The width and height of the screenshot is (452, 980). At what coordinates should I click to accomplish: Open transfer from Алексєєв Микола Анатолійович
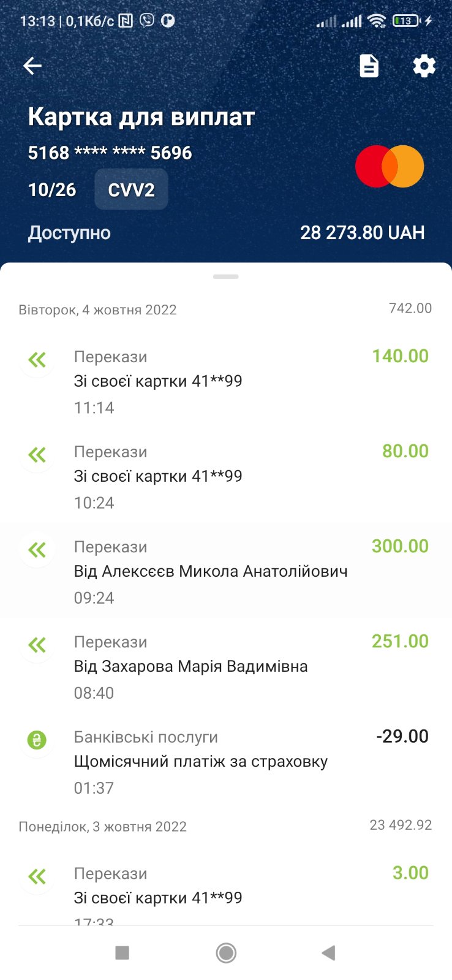pyautogui.click(x=211, y=571)
